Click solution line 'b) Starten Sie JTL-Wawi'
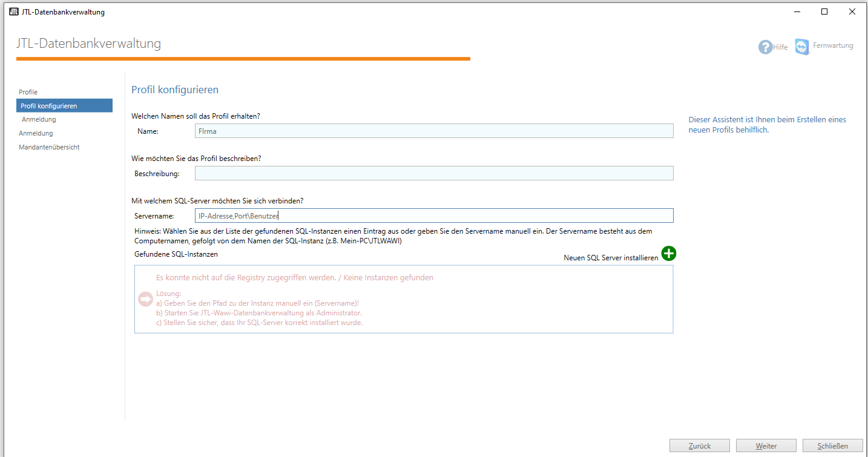The height and width of the screenshot is (457, 868). point(259,313)
